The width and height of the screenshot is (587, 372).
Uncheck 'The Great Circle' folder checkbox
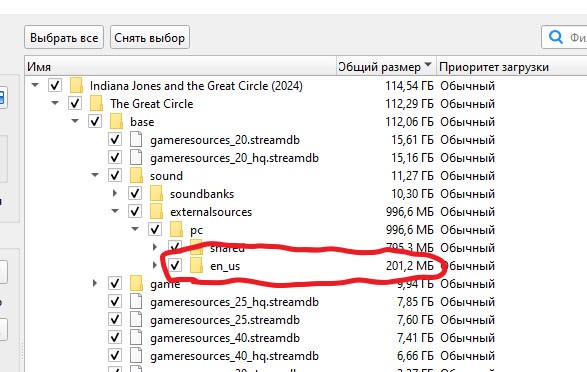[75, 103]
